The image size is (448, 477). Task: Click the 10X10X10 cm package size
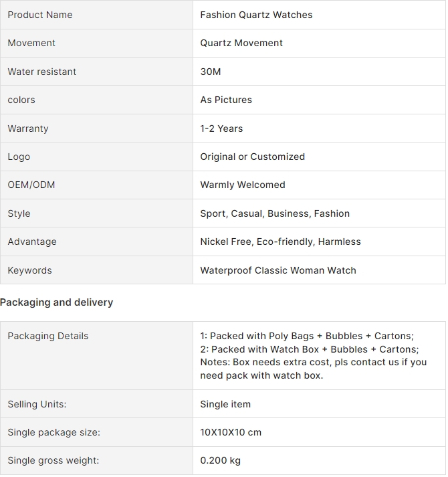point(231,433)
